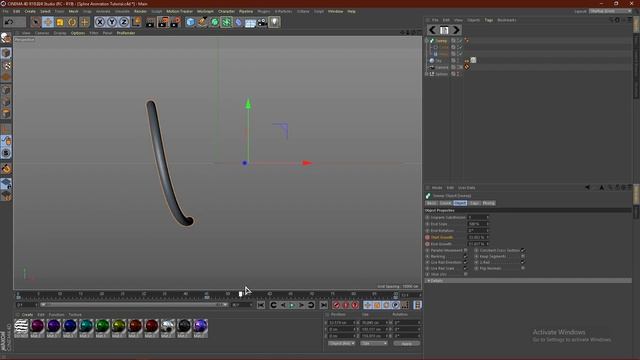Open the Object (Rel) coordinate dropdown
Image resolution: width=640 pixels, height=360 pixels.
(341, 343)
